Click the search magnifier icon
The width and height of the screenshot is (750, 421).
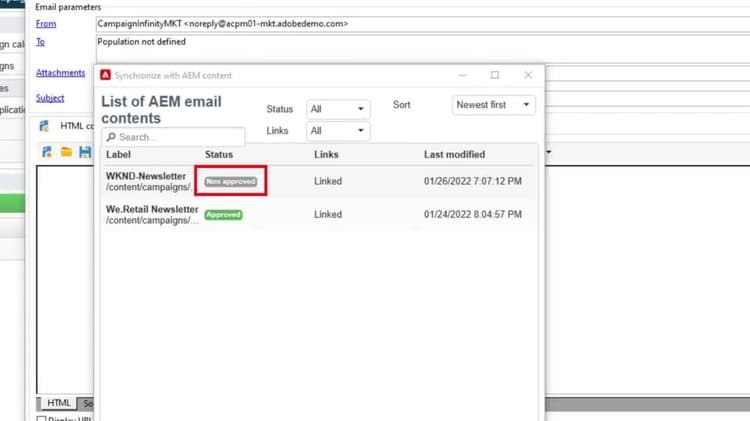(111, 137)
